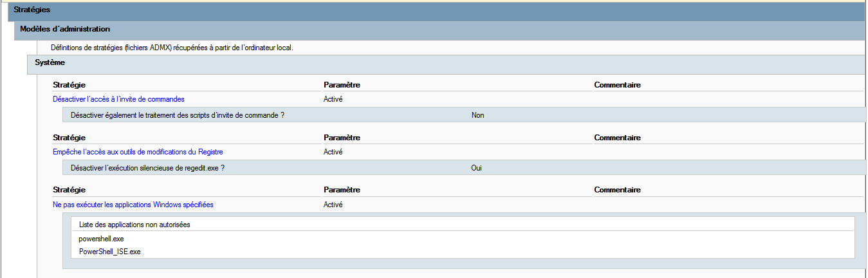Click the Stratégie header above the Windows applications policy

69,190
